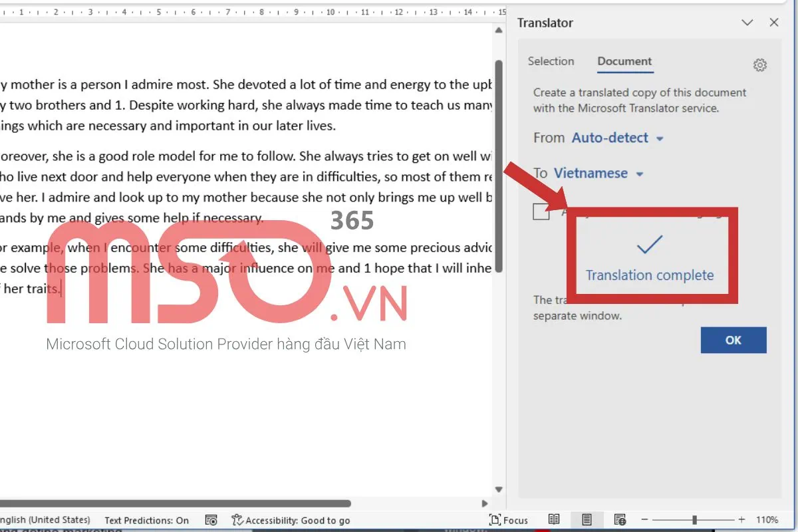This screenshot has height=532, width=798.
Task: Switch to Web Layout view
Action: 620,520
